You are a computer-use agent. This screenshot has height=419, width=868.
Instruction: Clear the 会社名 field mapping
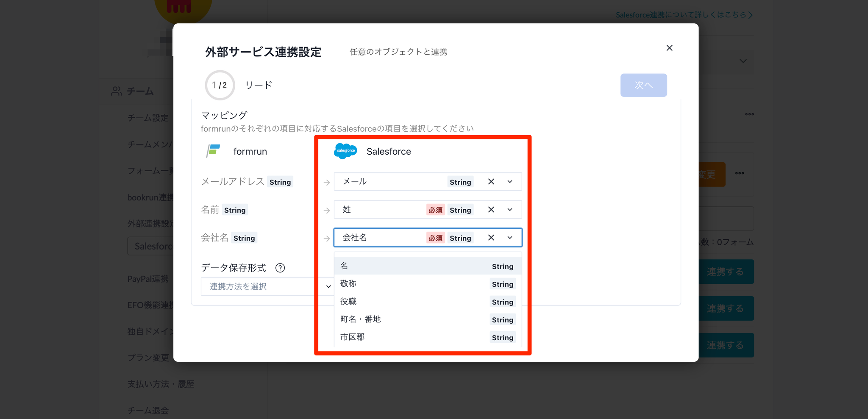[491, 238]
